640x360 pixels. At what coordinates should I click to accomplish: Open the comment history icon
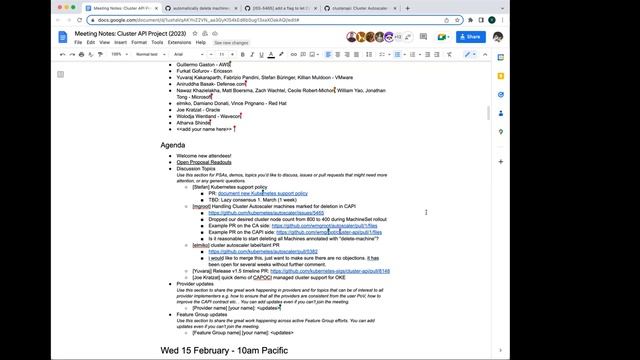coord(423,37)
